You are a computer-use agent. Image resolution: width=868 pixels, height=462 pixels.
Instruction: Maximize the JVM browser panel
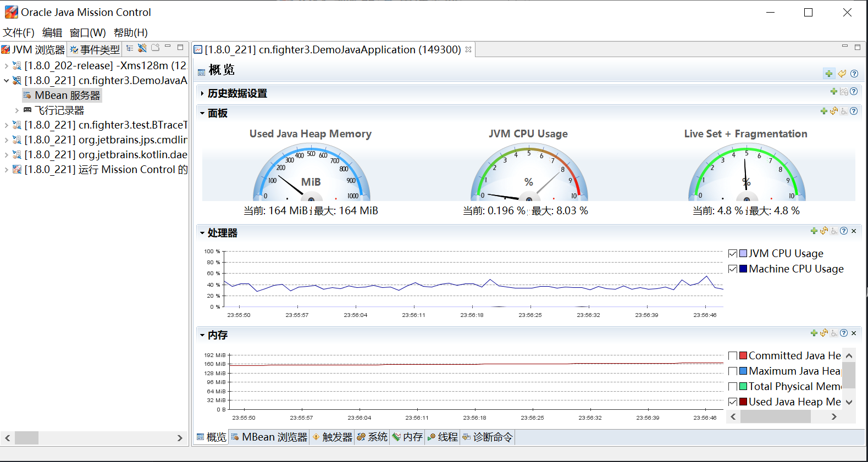pos(180,47)
